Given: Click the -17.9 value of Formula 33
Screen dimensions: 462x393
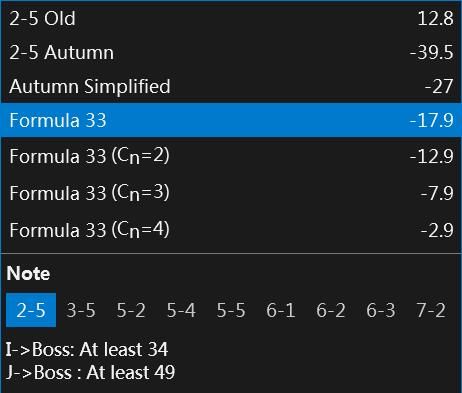Looking at the screenshot, I should (x=432, y=120).
